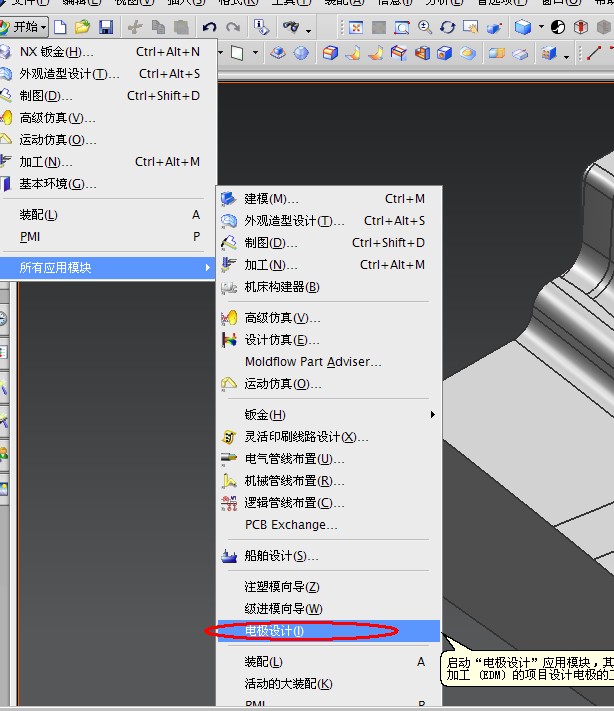
Task: Click the Paste clipboard icon
Action: 181,27
